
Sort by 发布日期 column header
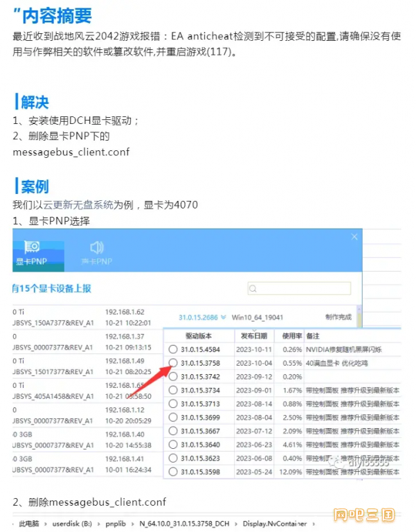pos(254,336)
